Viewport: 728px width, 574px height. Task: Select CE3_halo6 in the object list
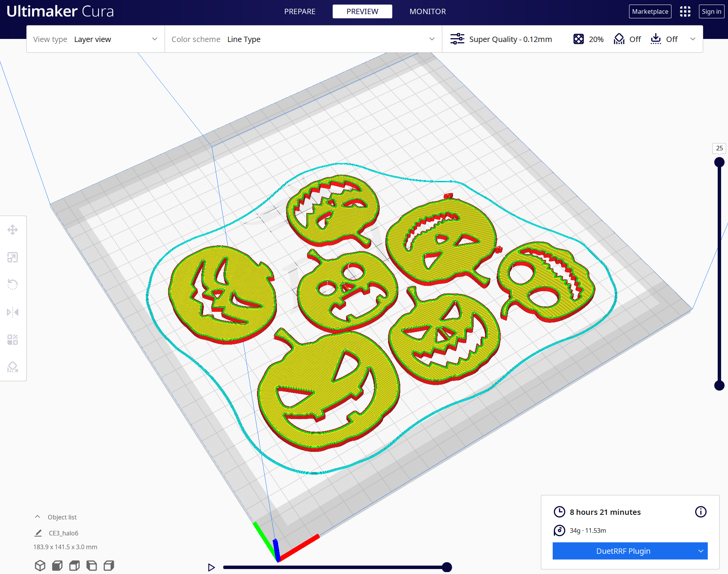point(63,533)
